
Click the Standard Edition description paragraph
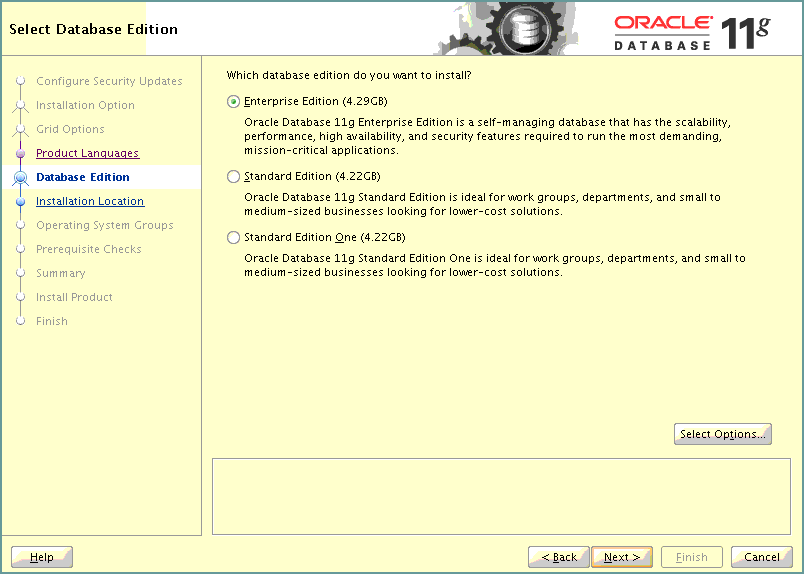[482, 204]
